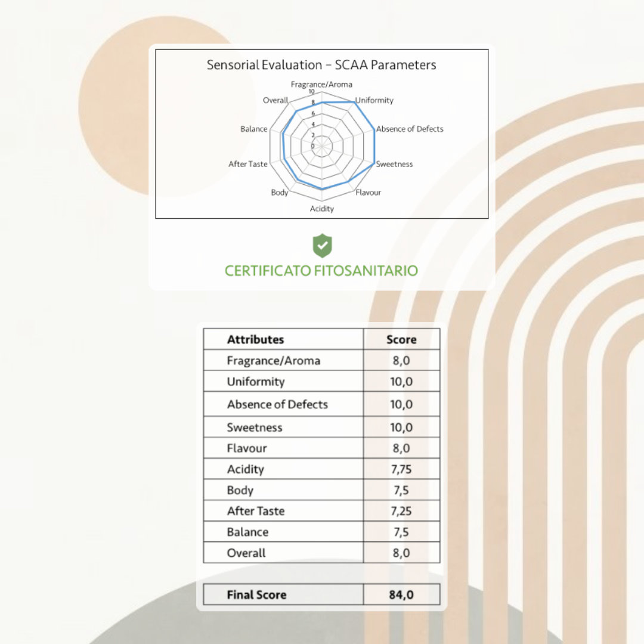Click the 'Final Score' label
Image resolution: width=644 pixels, height=644 pixels.
point(256,595)
